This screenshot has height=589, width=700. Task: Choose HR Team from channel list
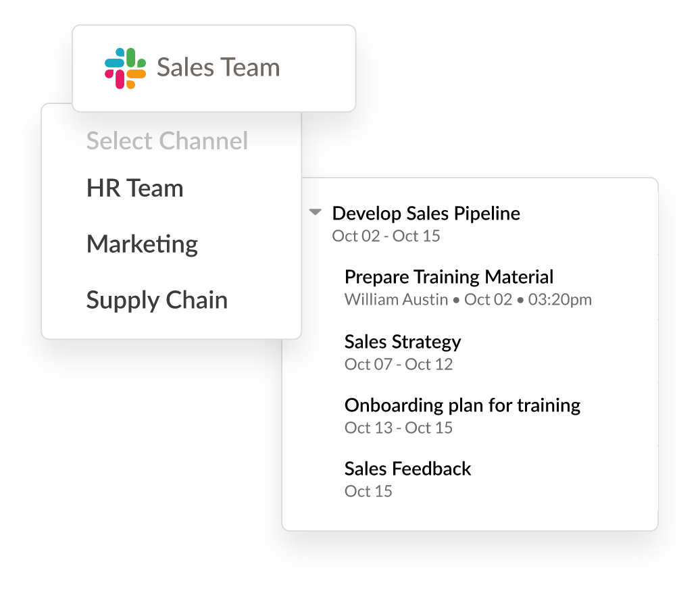tap(134, 188)
